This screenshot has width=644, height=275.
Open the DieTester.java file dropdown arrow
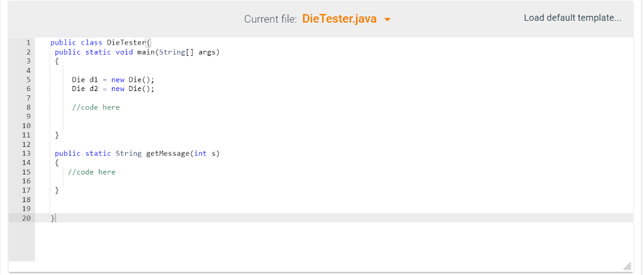(x=387, y=19)
